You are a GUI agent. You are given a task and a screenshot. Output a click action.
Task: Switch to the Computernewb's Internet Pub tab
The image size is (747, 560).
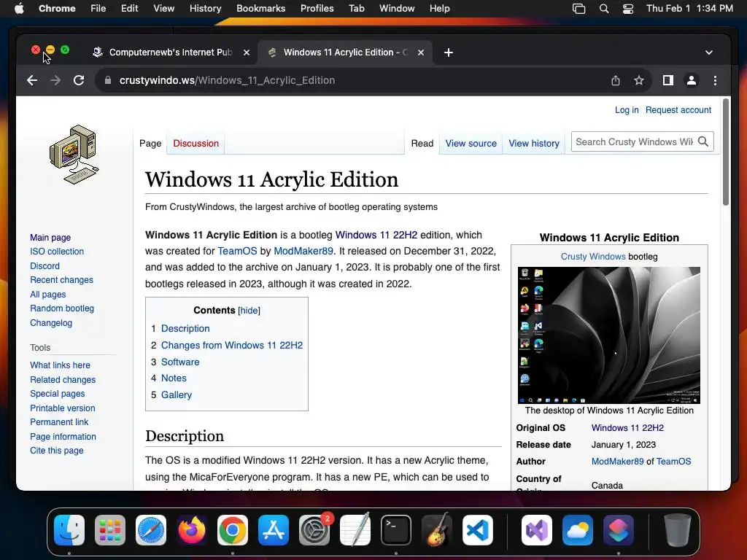170,52
